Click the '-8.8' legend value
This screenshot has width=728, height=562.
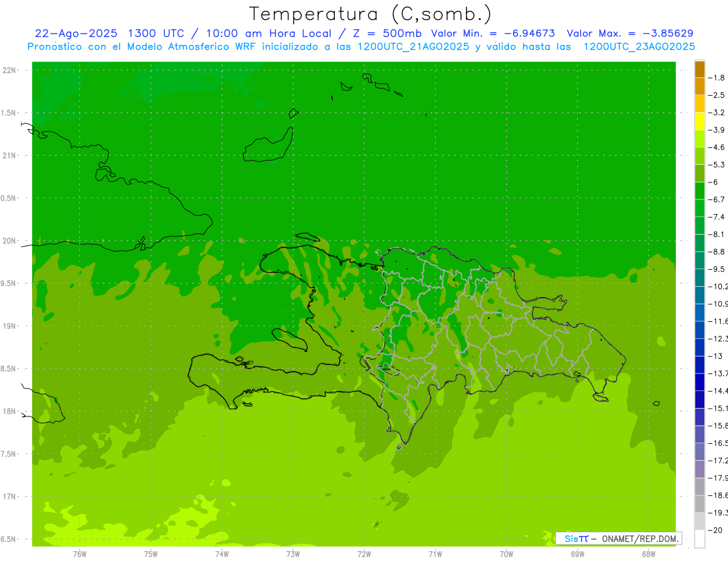[717, 252]
